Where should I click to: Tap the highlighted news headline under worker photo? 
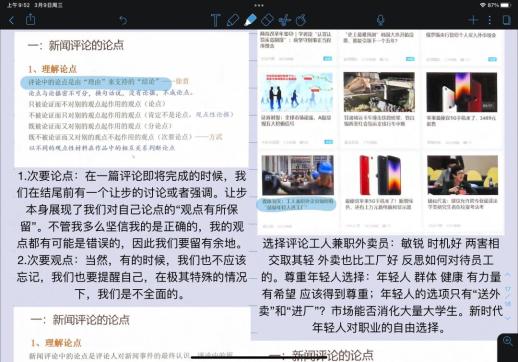pyautogui.click(x=297, y=204)
